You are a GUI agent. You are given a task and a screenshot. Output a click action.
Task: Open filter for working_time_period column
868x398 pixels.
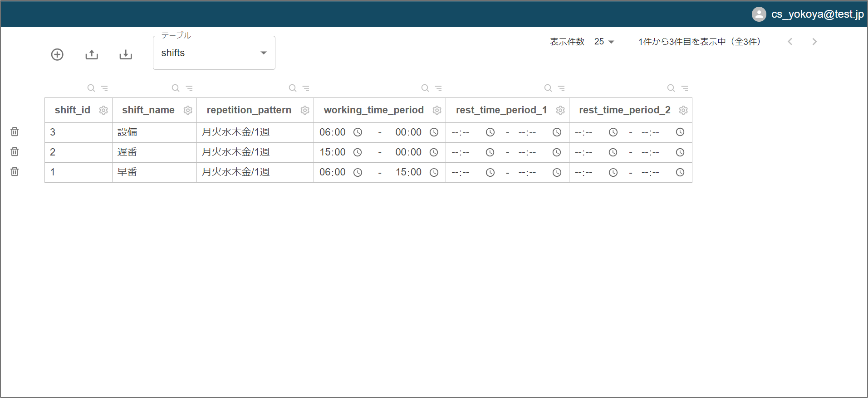[438, 88]
